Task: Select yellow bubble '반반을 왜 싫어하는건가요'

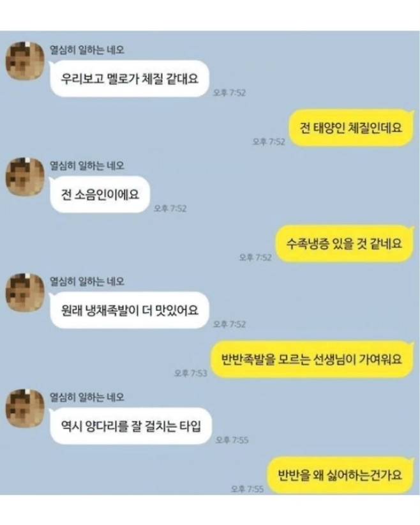Action: (340, 475)
